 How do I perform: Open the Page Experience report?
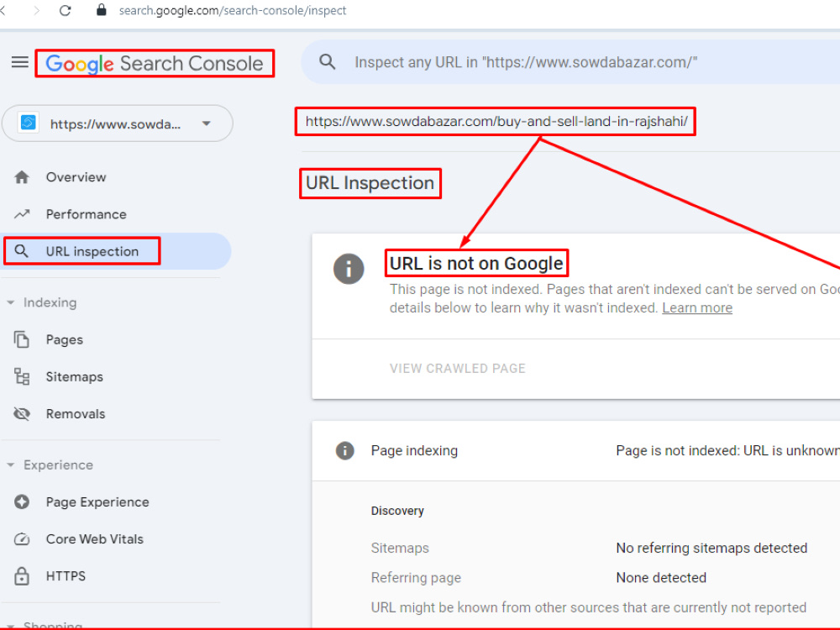[97, 502]
